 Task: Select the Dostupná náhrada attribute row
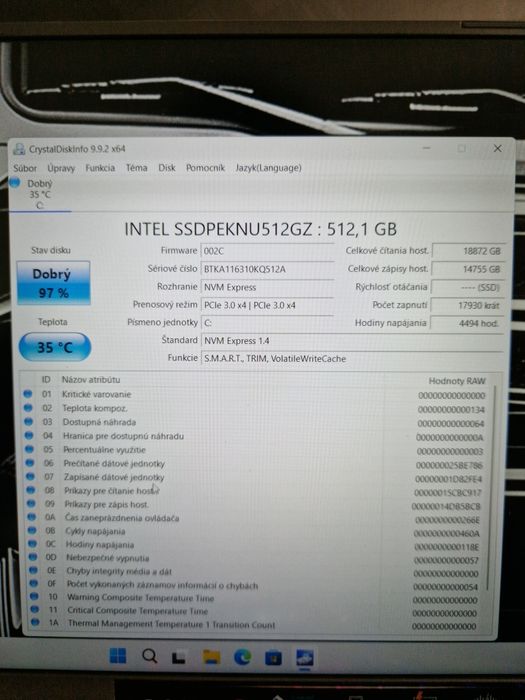(x=254, y=422)
